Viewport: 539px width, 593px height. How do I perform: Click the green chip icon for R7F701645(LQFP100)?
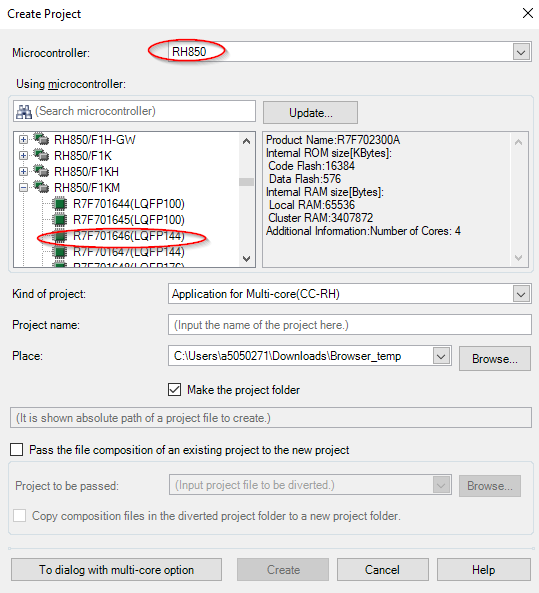[x=60, y=220]
